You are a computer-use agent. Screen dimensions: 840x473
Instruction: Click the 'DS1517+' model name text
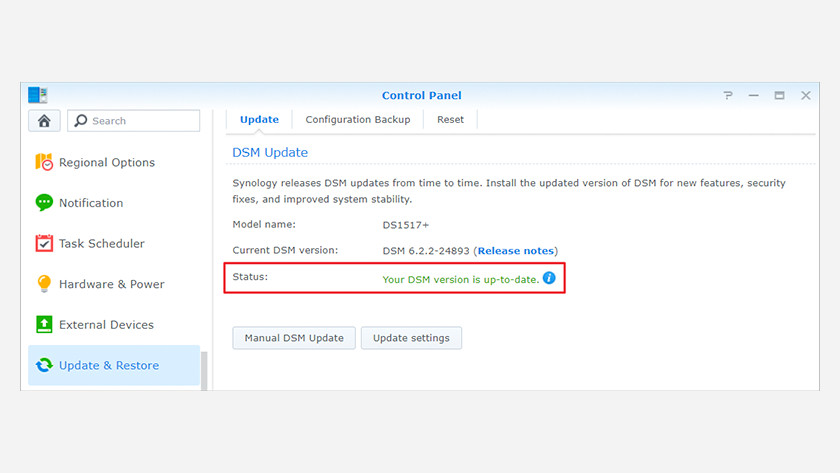[406, 225]
